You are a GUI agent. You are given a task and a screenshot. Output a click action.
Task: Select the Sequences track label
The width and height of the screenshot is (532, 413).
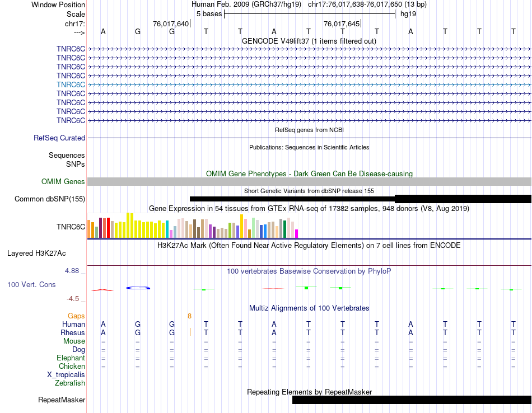[67, 156]
